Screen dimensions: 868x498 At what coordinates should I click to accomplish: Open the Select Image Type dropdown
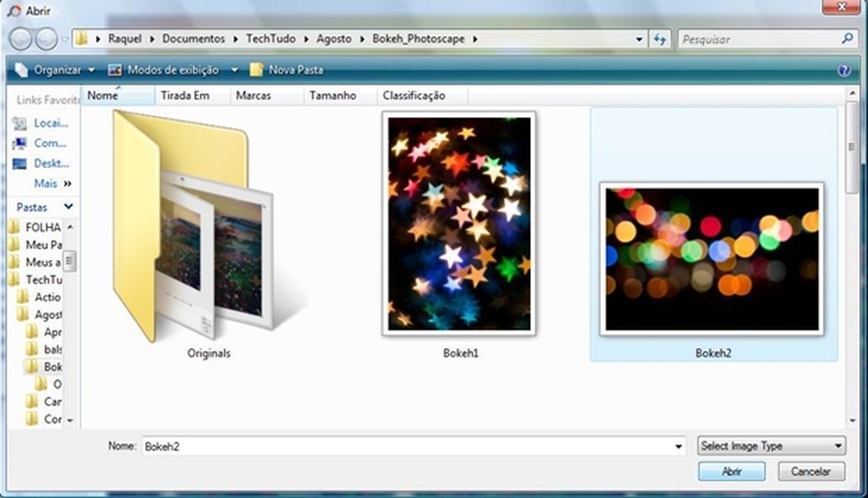click(x=772, y=446)
